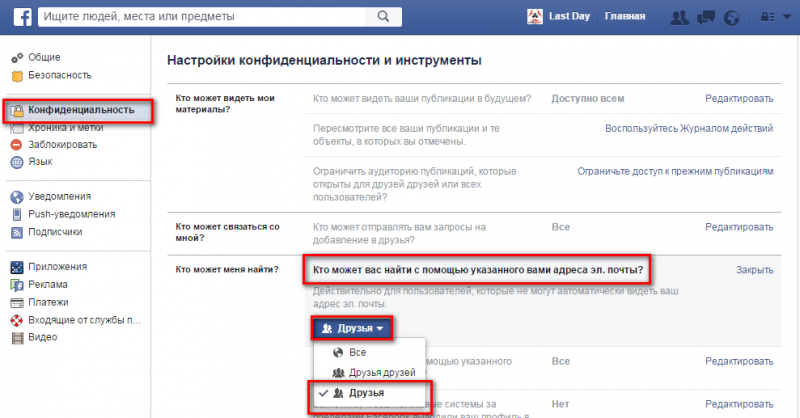The height and width of the screenshot is (418, 800).
Task: Open Входящие от службы поддержки section
Action: tap(85, 320)
